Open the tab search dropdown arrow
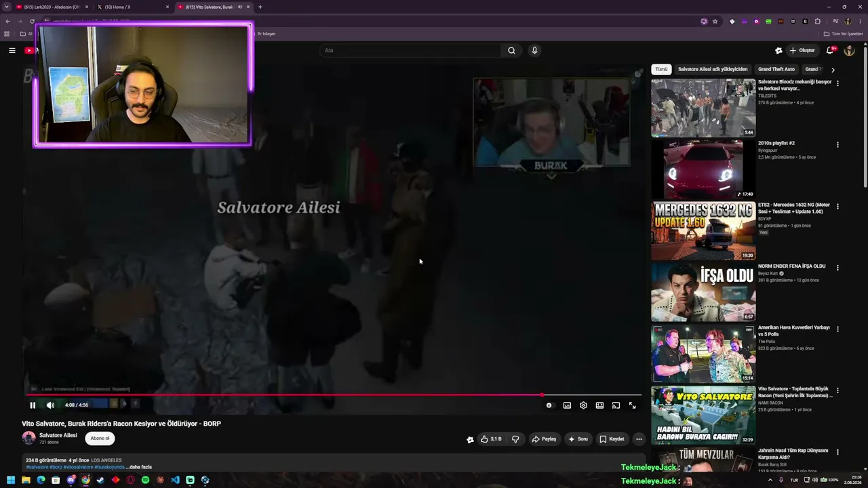Image resolution: width=868 pixels, height=488 pixels. pyautogui.click(x=7, y=7)
